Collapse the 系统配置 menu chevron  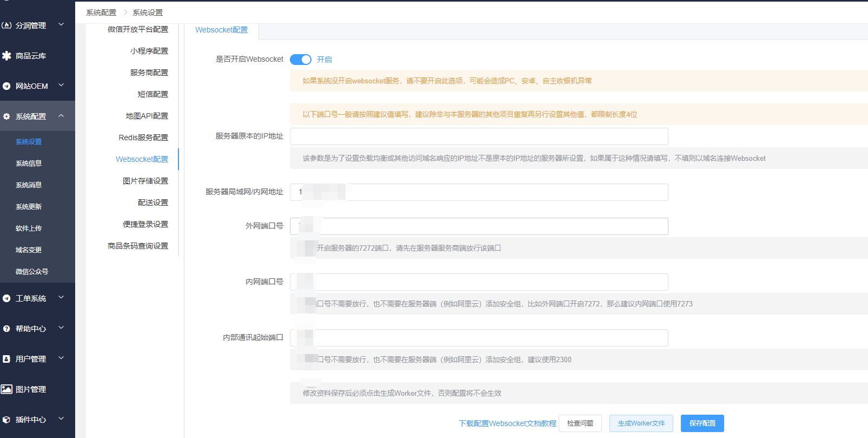pyautogui.click(x=61, y=116)
